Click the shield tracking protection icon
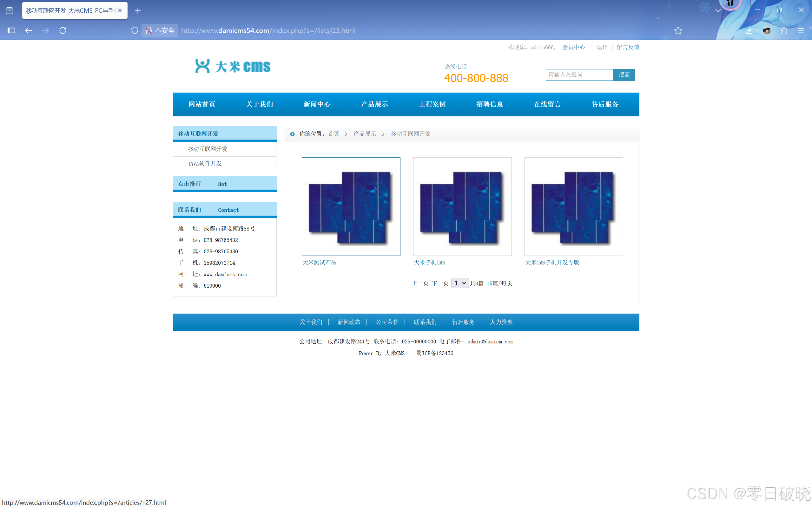 (135, 30)
